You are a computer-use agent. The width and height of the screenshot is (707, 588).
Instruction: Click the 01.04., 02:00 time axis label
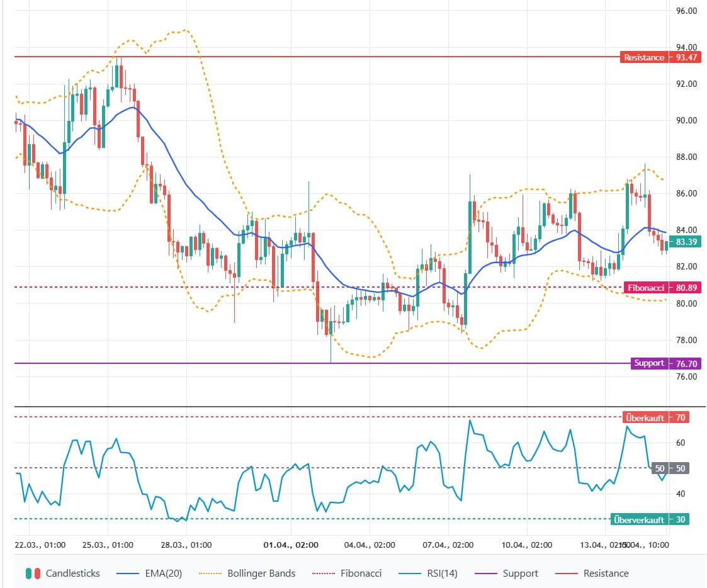pos(291,545)
